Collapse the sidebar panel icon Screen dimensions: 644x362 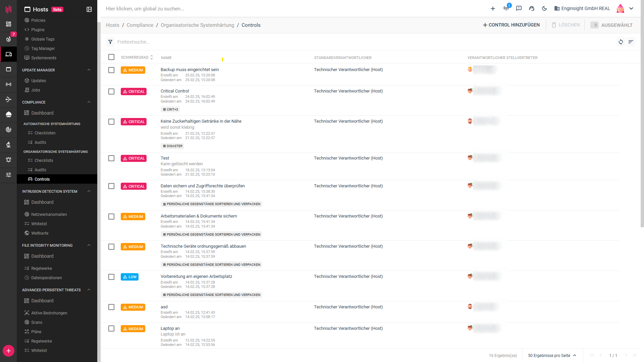(x=89, y=9)
